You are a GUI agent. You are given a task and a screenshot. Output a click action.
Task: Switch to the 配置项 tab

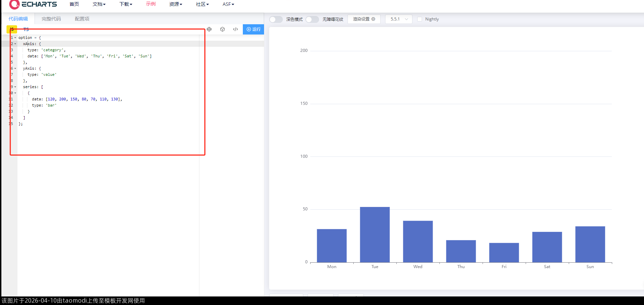pyautogui.click(x=82, y=19)
